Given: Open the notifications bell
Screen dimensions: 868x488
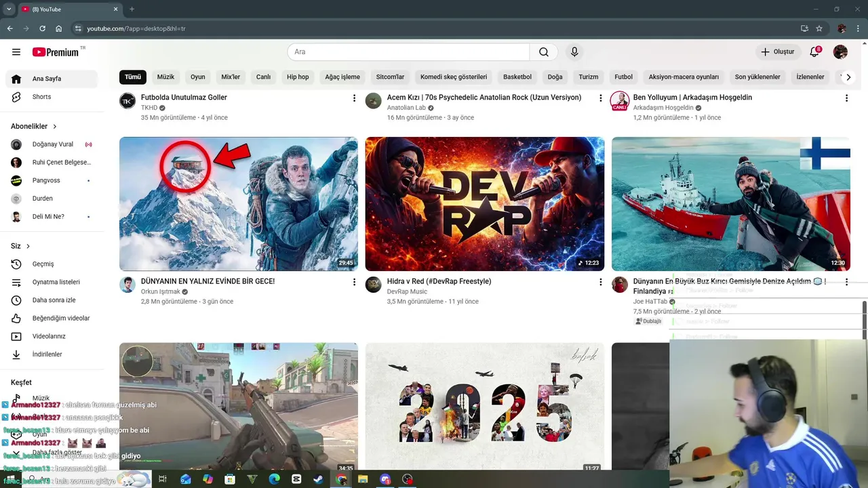Looking at the screenshot, I should pyautogui.click(x=815, y=52).
